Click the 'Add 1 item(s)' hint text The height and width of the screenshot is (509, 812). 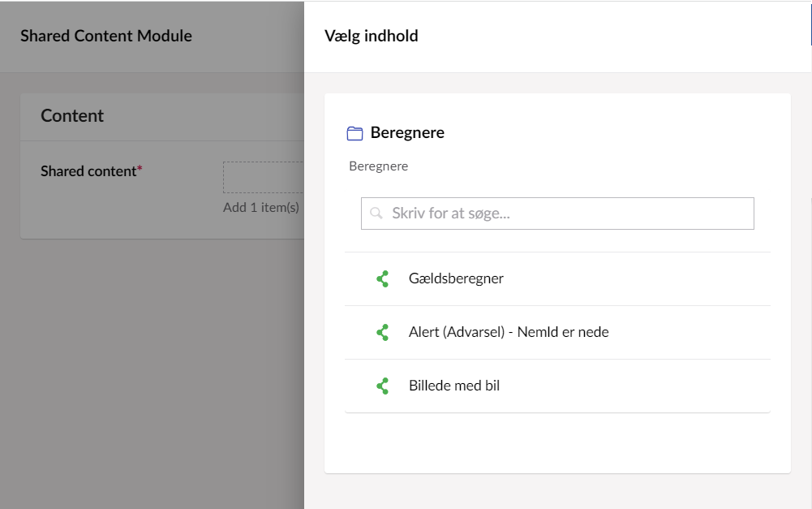[x=261, y=207]
